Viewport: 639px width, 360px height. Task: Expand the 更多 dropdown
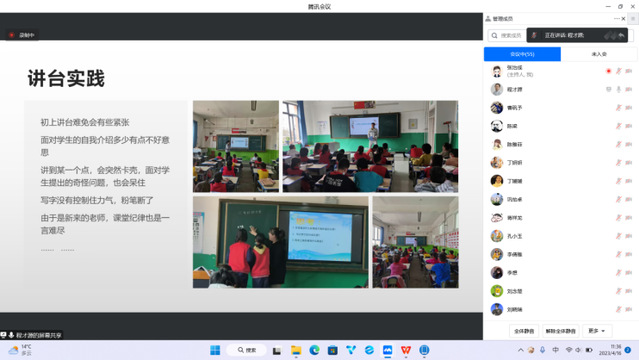[597, 331]
